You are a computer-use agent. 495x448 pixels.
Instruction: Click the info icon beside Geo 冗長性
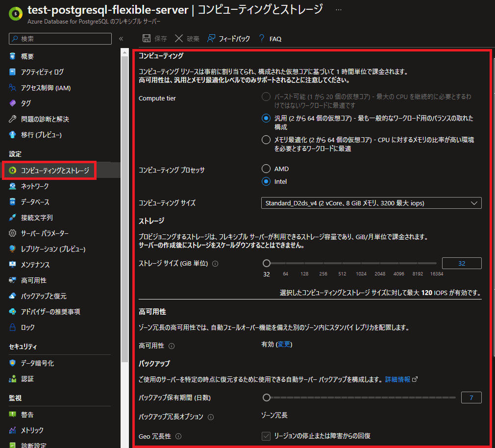pos(178,436)
